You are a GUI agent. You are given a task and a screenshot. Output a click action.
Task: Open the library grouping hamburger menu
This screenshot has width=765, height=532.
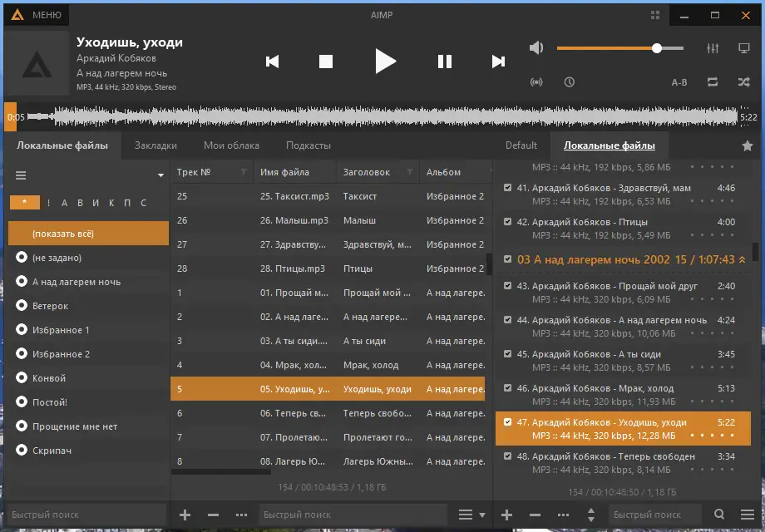coord(21,175)
